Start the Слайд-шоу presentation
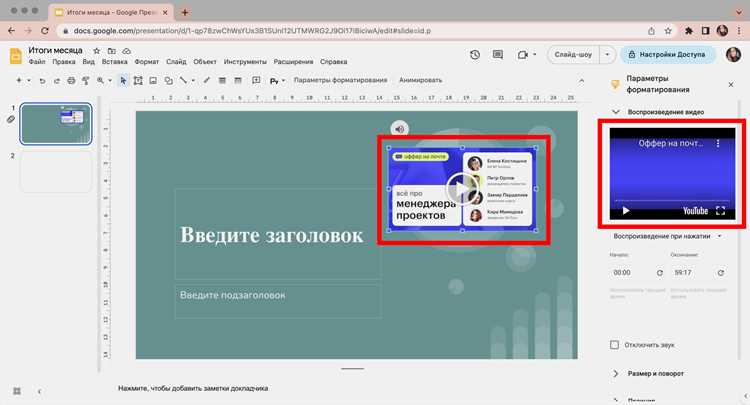This screenshot has height=405, width=750. click(573, 55)
